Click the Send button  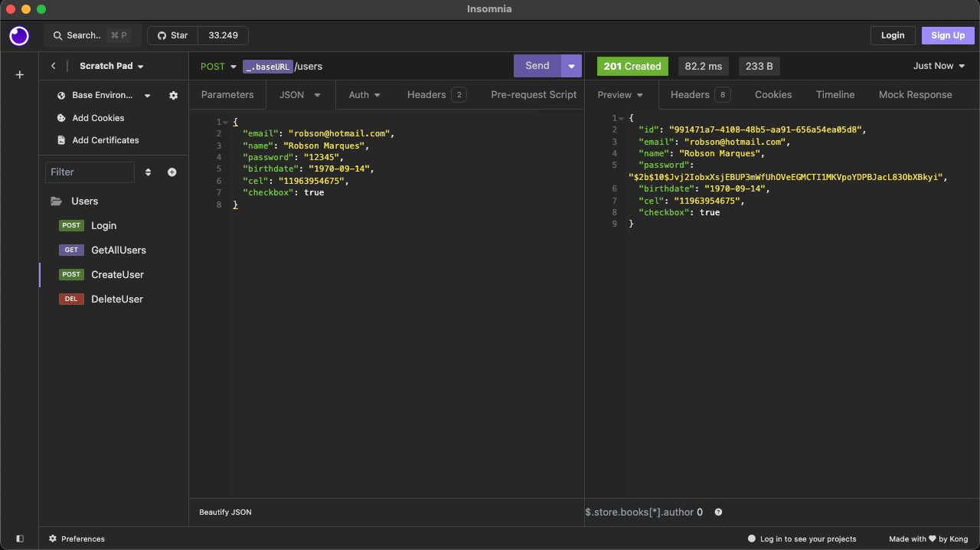pyautogui.click(x=537, y=66)
